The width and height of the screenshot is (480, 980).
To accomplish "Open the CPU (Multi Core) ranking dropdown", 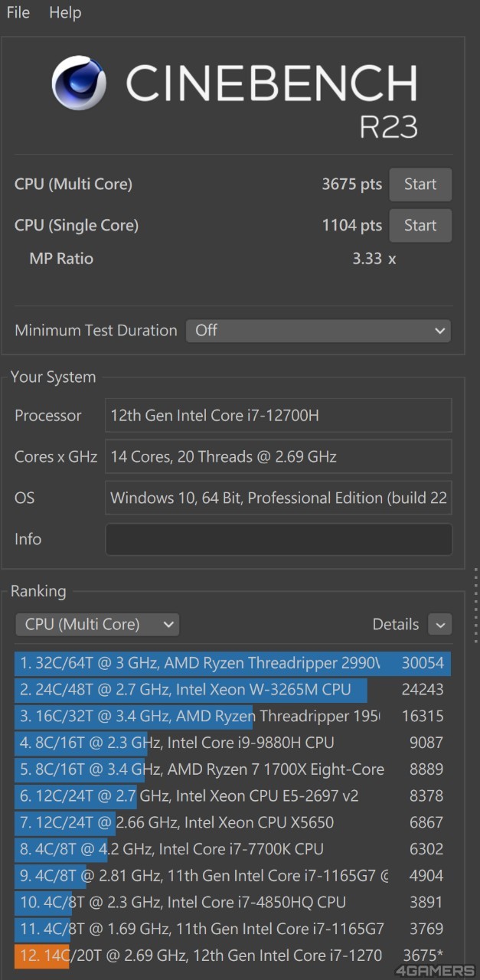I will (x=97, y=625).
